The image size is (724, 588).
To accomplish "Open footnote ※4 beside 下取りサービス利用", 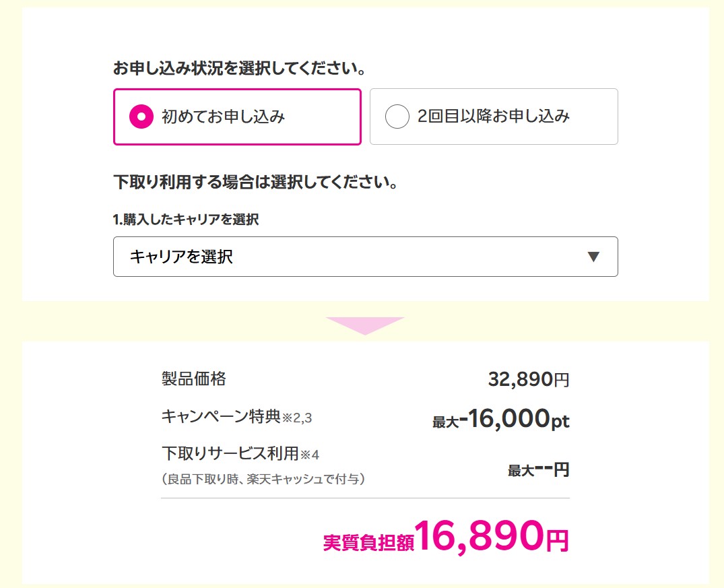I will tap(309, 455).
